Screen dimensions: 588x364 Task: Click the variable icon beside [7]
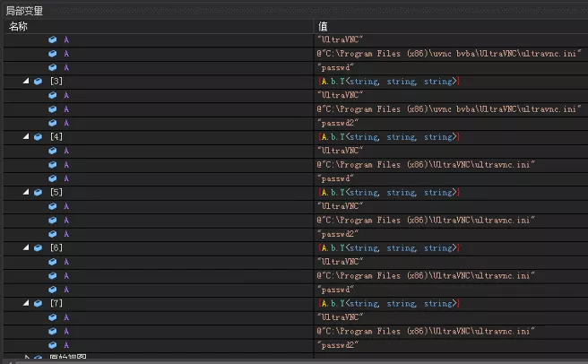click(38, 304)
